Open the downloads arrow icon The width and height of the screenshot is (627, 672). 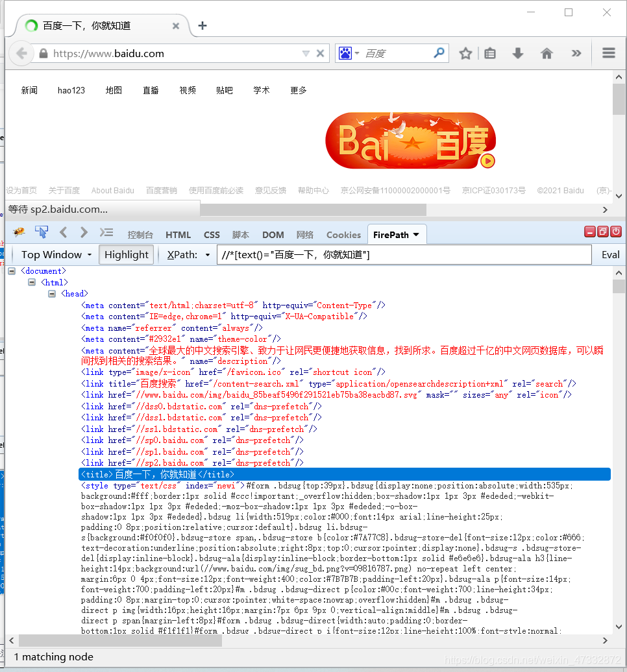(518, 54)
